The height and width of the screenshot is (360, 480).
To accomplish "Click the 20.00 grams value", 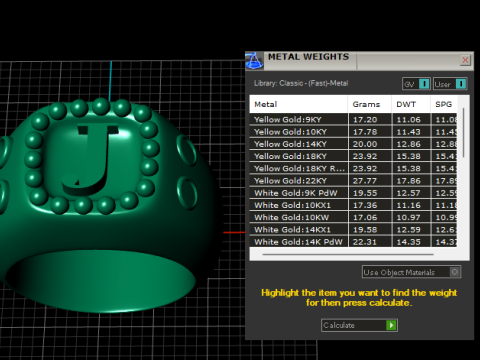I will click(365, 144).
